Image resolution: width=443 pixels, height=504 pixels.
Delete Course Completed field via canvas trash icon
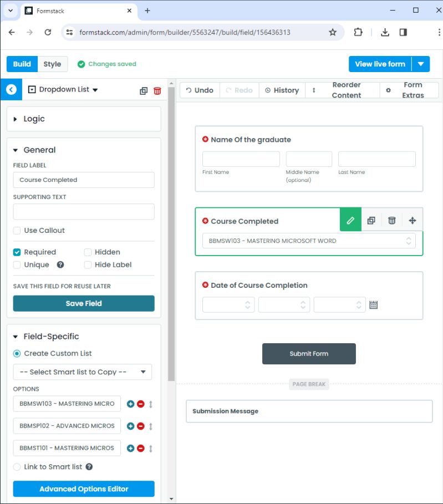[x=391, y=221]
